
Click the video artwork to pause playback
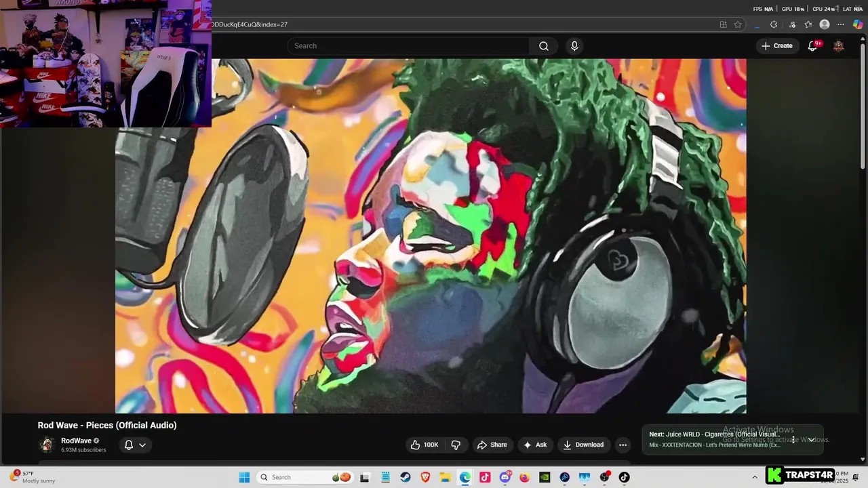pos(431,236)
